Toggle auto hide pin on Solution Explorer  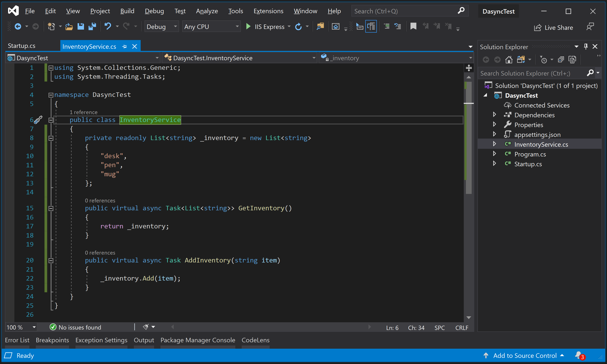tap(586, 46)
